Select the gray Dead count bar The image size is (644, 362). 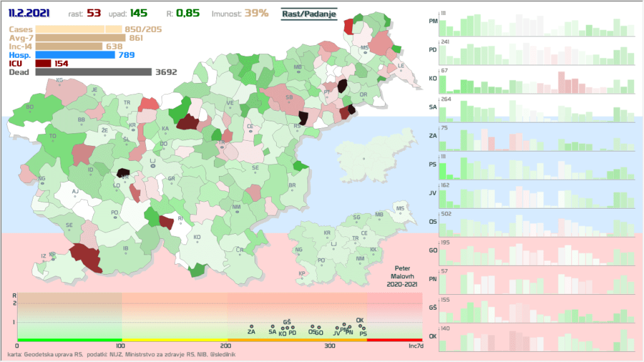coord(94,72)
